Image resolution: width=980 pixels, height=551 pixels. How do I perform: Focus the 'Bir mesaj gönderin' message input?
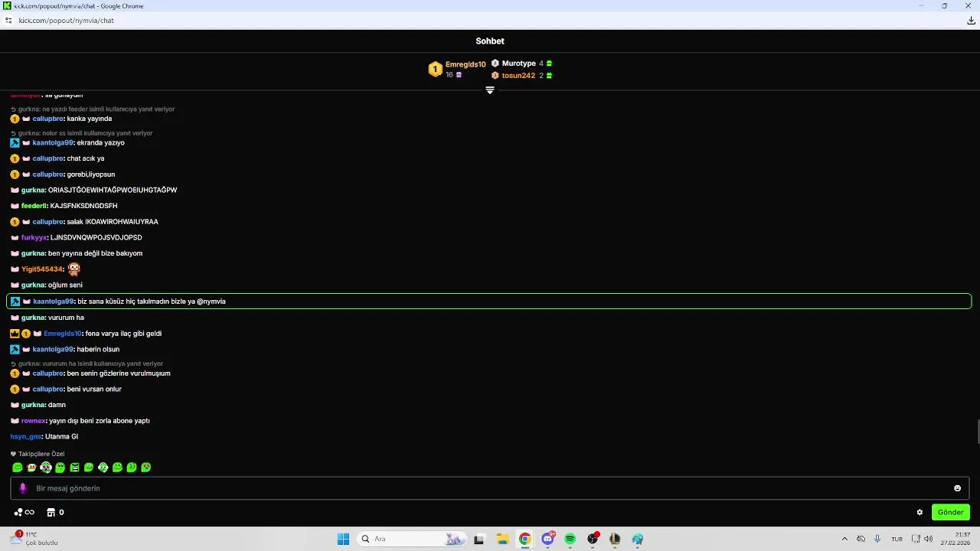490,488
